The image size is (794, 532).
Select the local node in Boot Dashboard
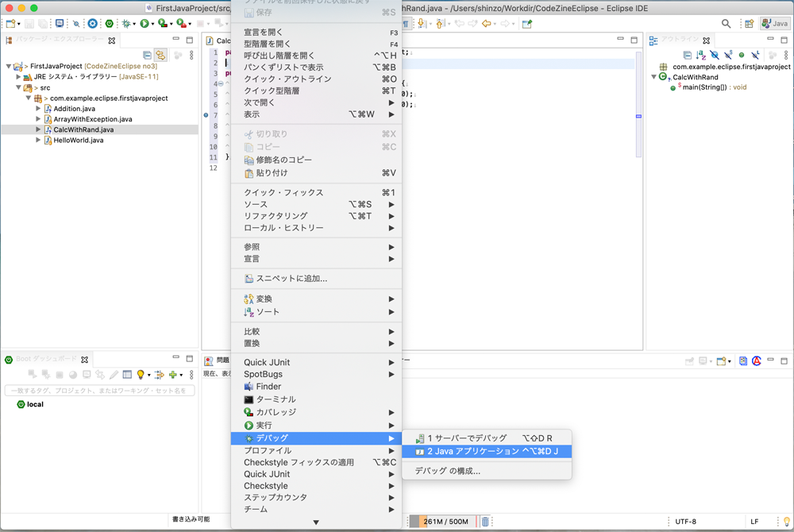tap(35, 404)
